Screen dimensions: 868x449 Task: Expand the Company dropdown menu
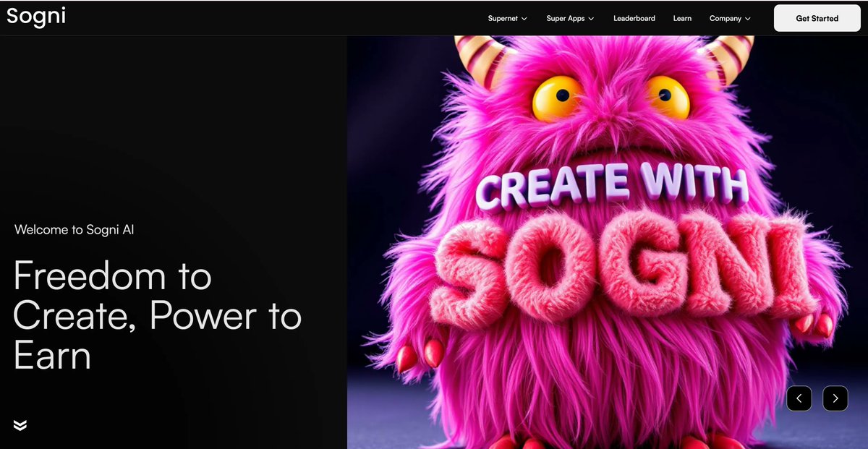pyautogui.click(x=730, y=18)
